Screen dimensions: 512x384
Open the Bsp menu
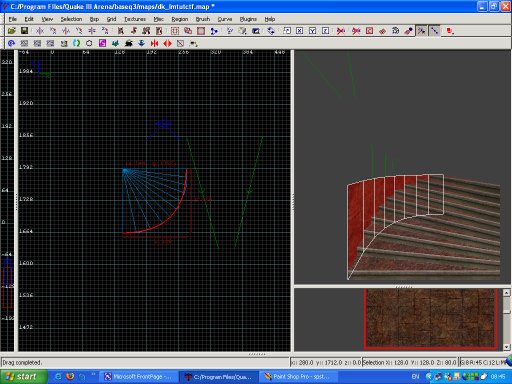(x=94, y=19)
